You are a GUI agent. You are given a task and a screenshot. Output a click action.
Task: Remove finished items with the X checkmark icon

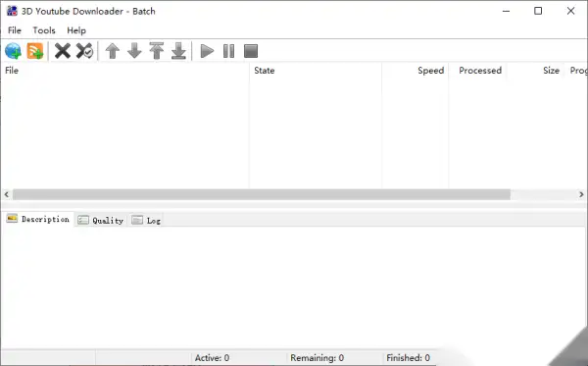pos(84,51)
